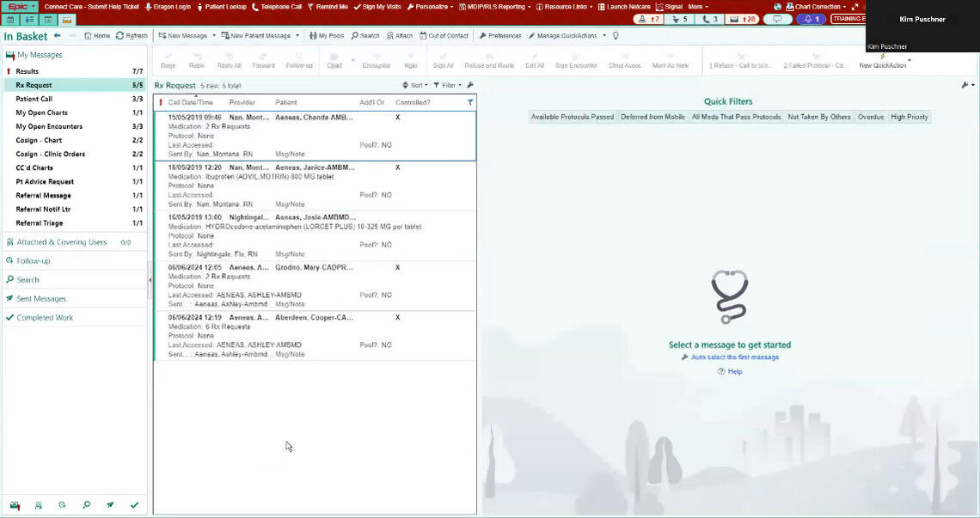Open the Filter dropdown
This screenshot has width=980, height=518.
pos(448,86)
